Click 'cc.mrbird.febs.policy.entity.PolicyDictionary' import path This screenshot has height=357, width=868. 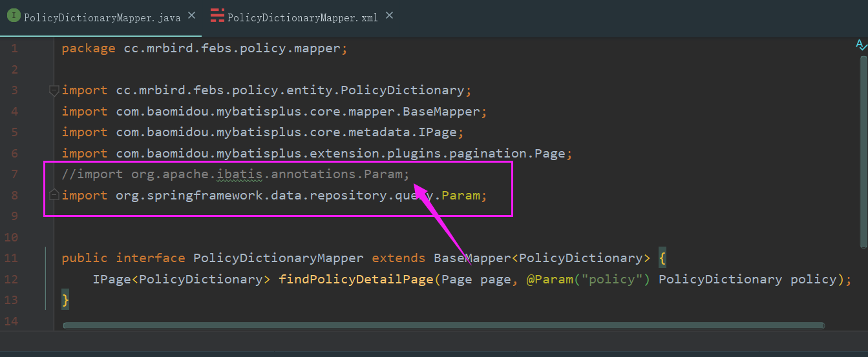290,90
